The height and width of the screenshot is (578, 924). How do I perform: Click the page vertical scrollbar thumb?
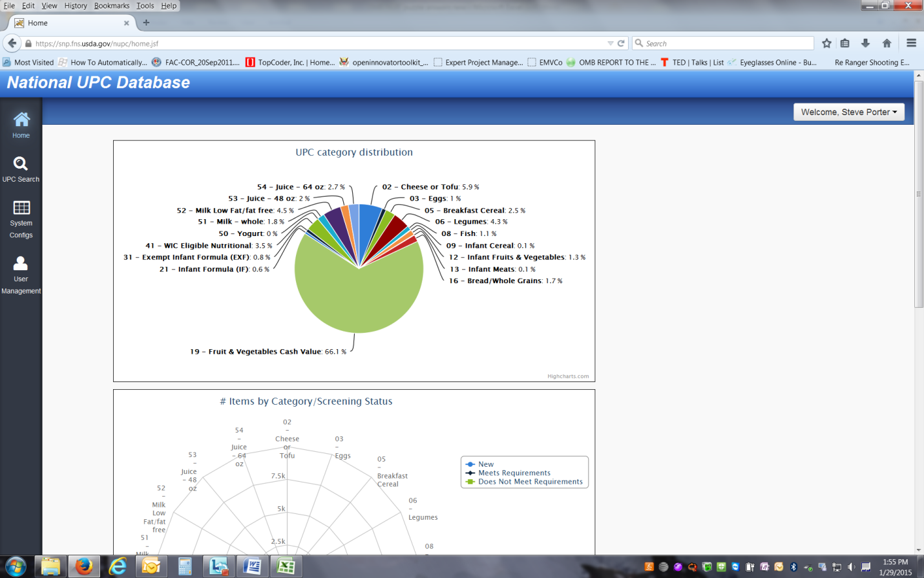919,194
